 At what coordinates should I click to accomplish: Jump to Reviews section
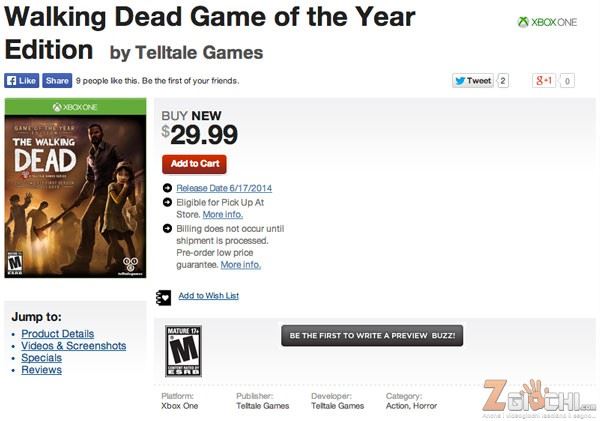(x=41, y=370)
